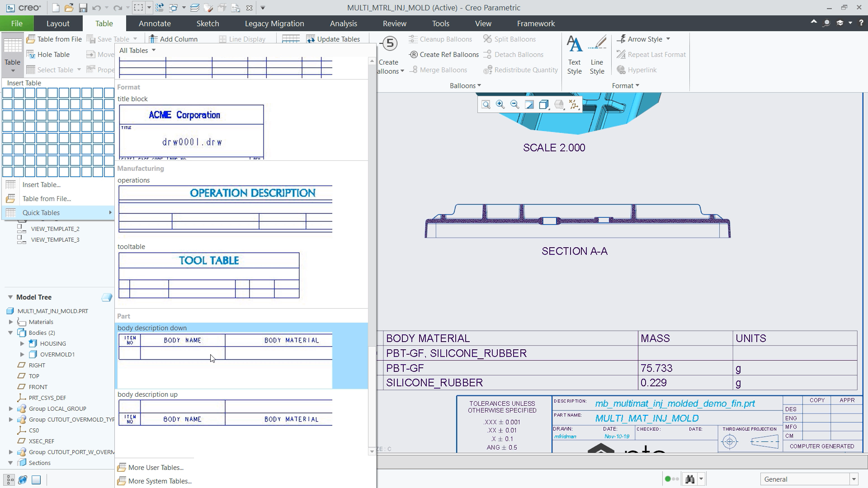
Task: Click the Add Column button
Action: [173, 39]
